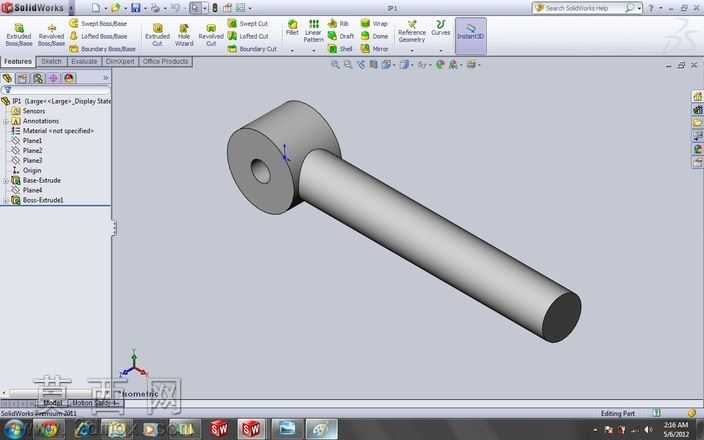Image resolution: width=704 pixels, height=440 pixels.
Task: Select the Annotations tree item
Action: point(35,121)
